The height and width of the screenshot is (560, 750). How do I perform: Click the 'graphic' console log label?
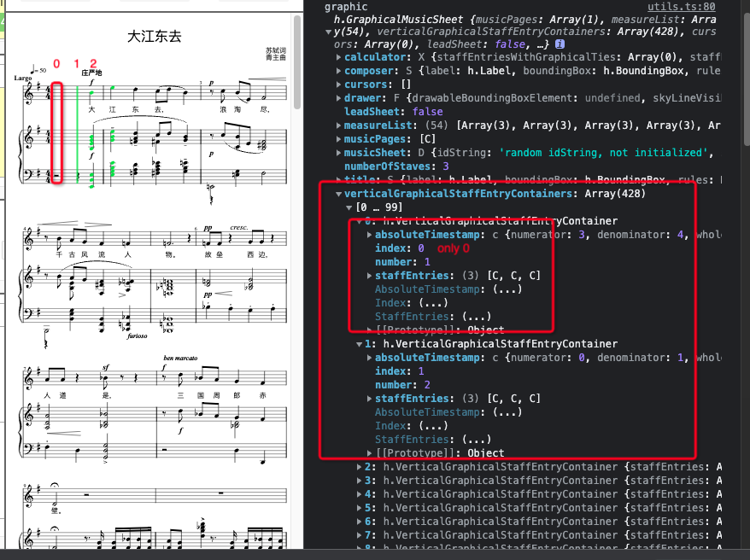pyautogui.click(x=346, y=7)
